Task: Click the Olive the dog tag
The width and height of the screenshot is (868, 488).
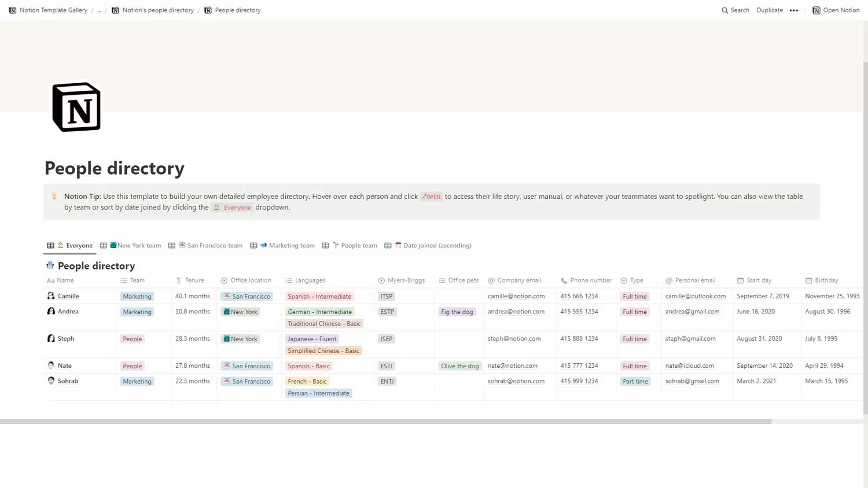Action: 460,366
